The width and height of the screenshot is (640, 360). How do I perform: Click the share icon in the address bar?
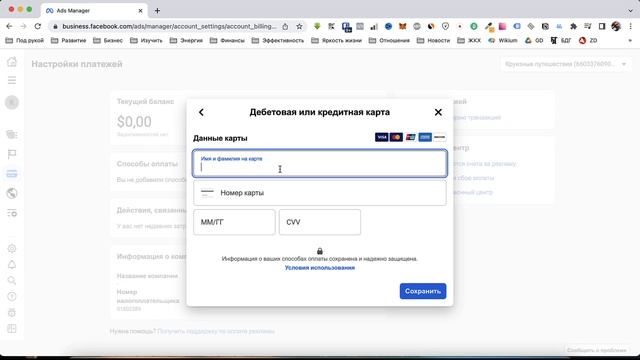click(285, 26)
